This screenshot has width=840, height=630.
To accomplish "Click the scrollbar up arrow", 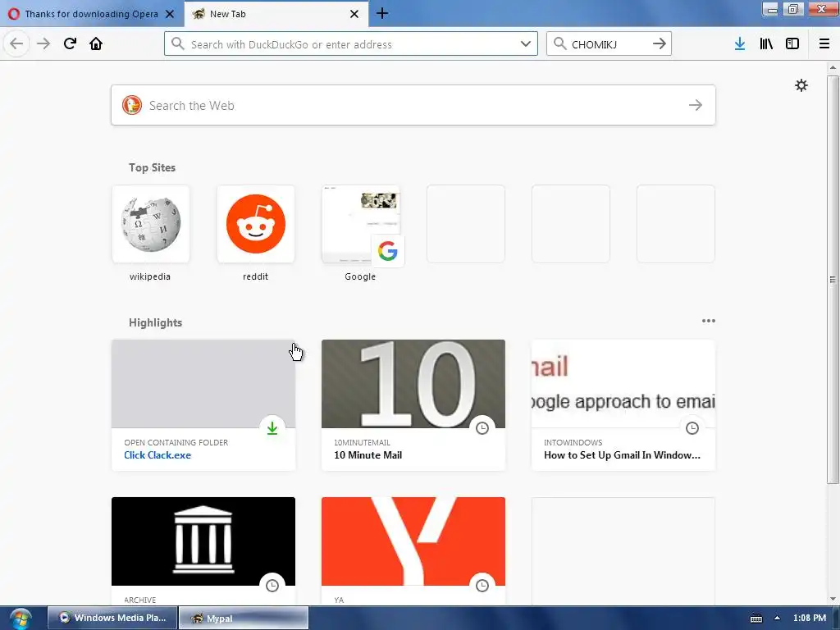I will pyautogui.click(x=833, y=67).
